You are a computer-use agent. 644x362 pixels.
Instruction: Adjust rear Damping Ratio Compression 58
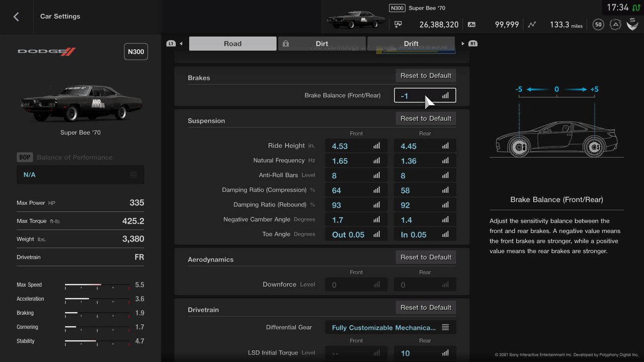(425, 190)
